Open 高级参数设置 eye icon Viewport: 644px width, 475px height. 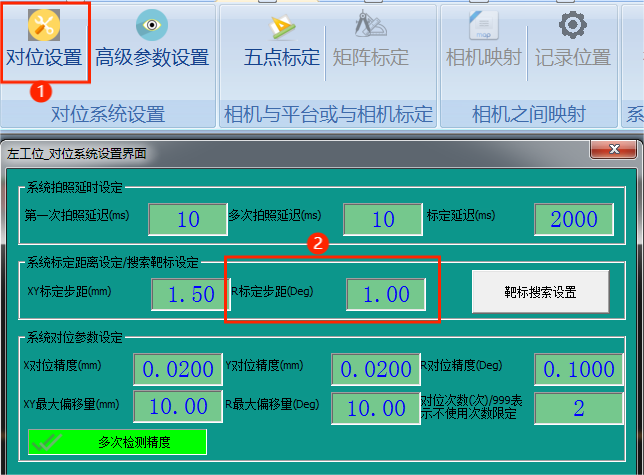(x=152, y=24)
